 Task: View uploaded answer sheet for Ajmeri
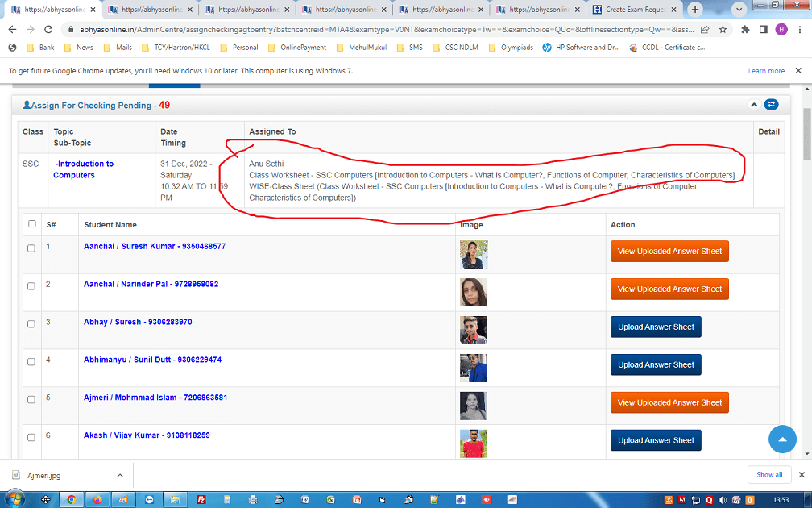point(669,402)
